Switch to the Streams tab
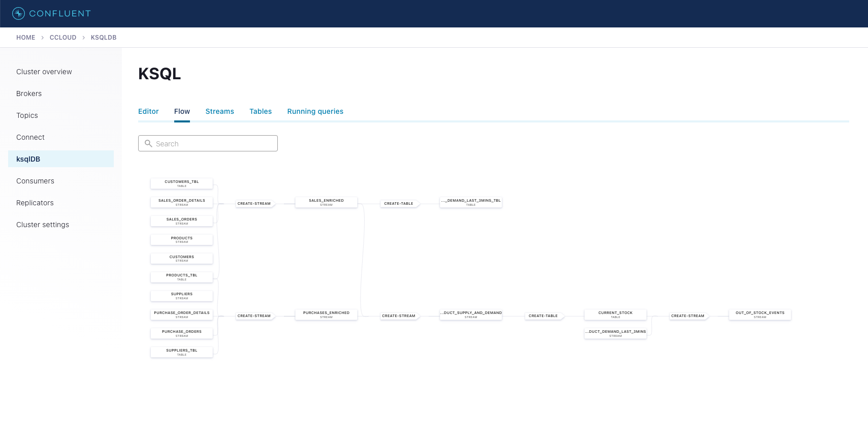 [220, 111]
